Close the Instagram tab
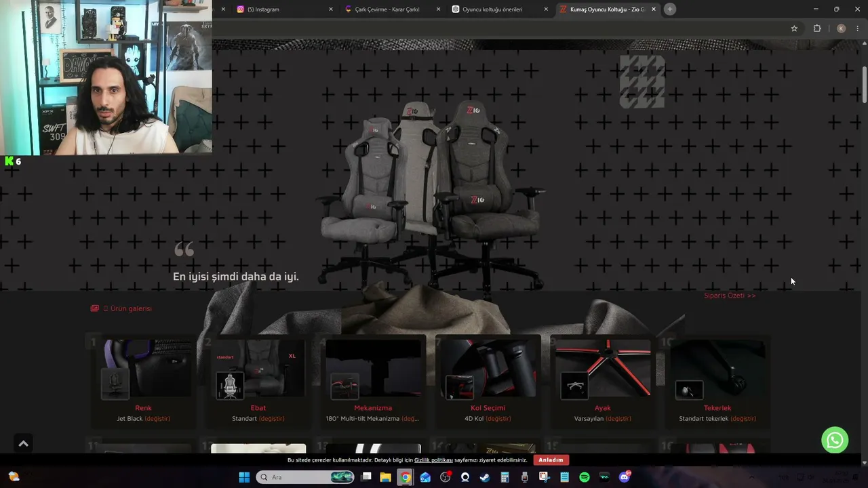The image size is (868, 488). (x=331, y=9)
